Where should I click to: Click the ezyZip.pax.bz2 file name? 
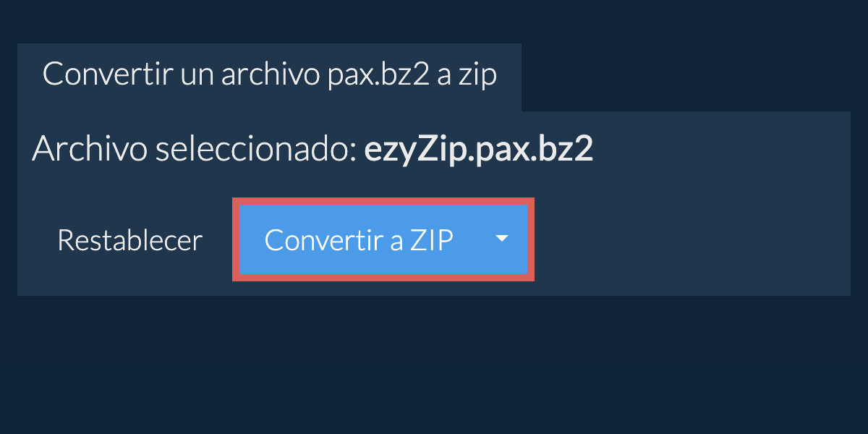pos(478,149)
